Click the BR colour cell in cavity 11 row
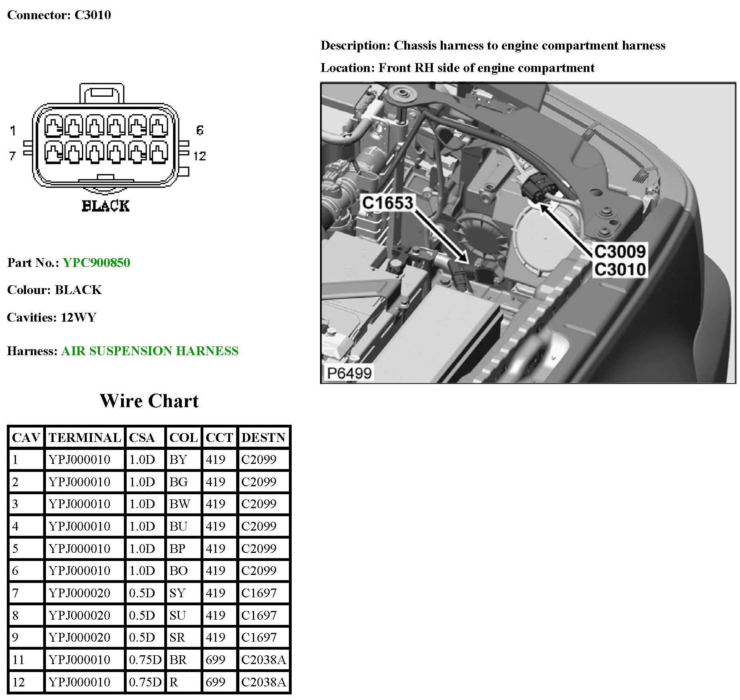740x700 pixels. pos(178,660)
